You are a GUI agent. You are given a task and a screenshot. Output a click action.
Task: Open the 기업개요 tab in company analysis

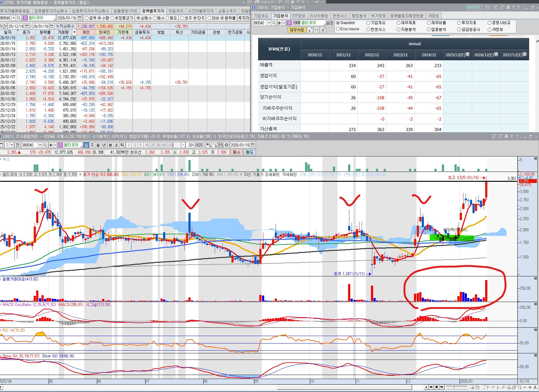261,16
